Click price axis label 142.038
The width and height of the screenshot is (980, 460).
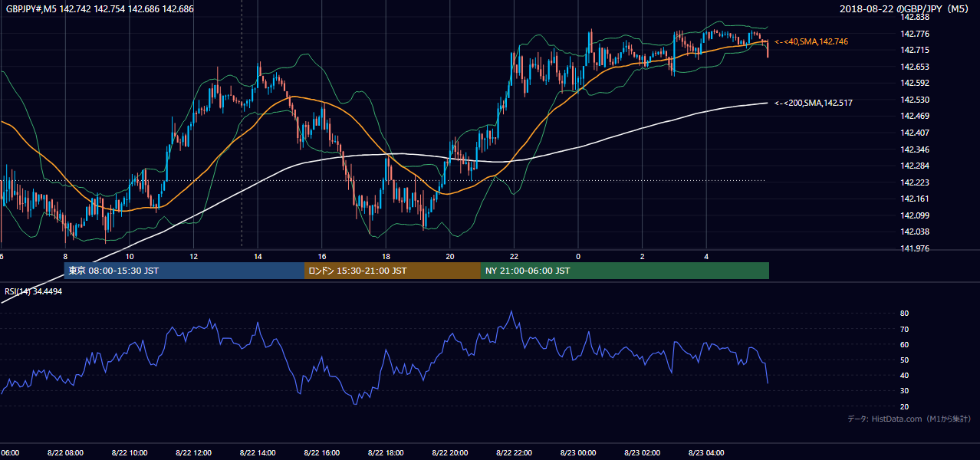(915, 232)
